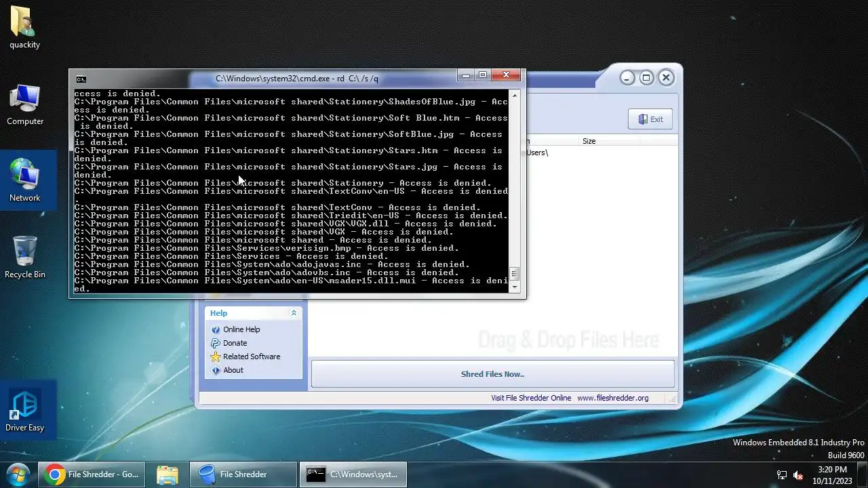Click the Online Help question-mark icon
This screenshot has height=488, width=868.
coord(216,329)
